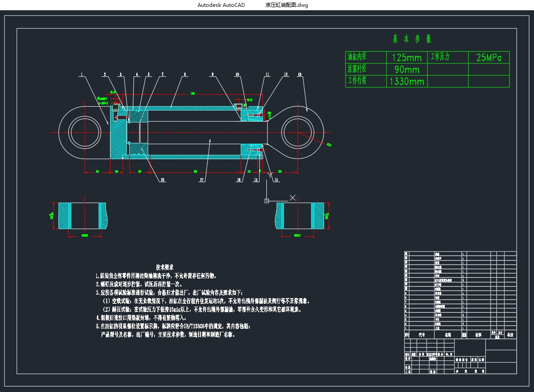Image resolution: width=534 pixels, height=392 pixels.
Task: Click the X marker beside the right section view
Action: [x=292, y=197]
